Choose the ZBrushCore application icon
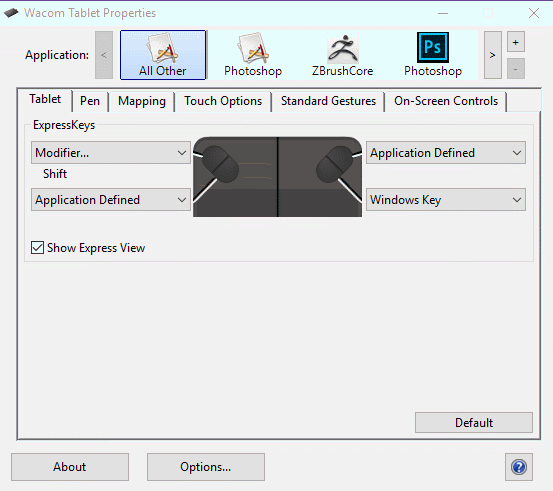Screen dimensions: 553x491 342,55
